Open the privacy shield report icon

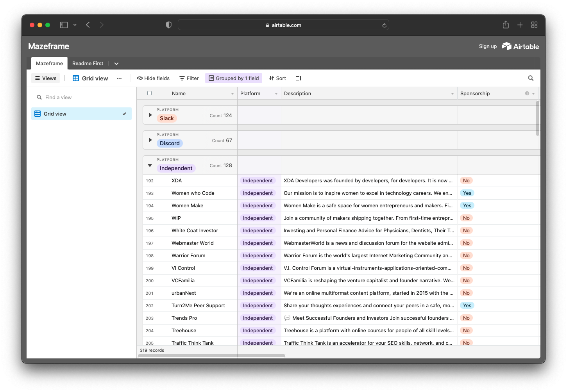[169, 25]
